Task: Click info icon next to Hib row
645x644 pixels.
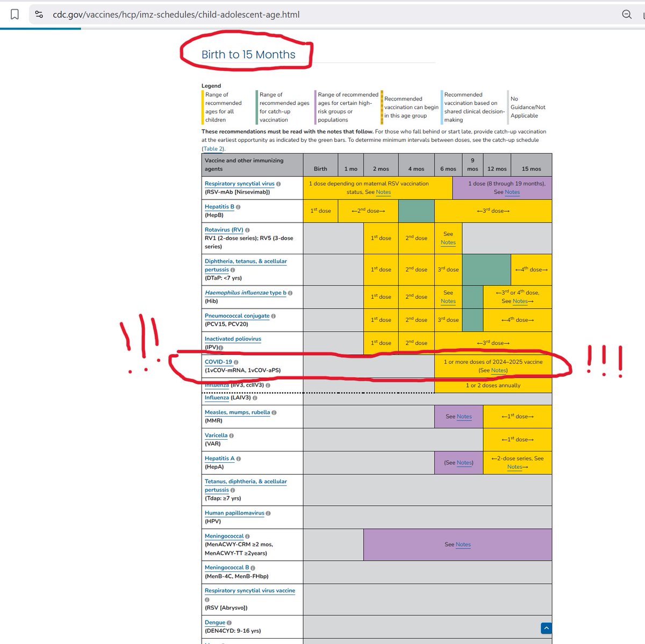Action: [x=290, y=293]
